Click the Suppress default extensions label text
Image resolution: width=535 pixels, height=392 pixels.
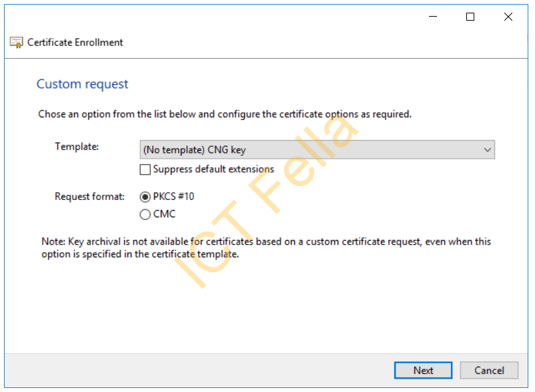213,169
